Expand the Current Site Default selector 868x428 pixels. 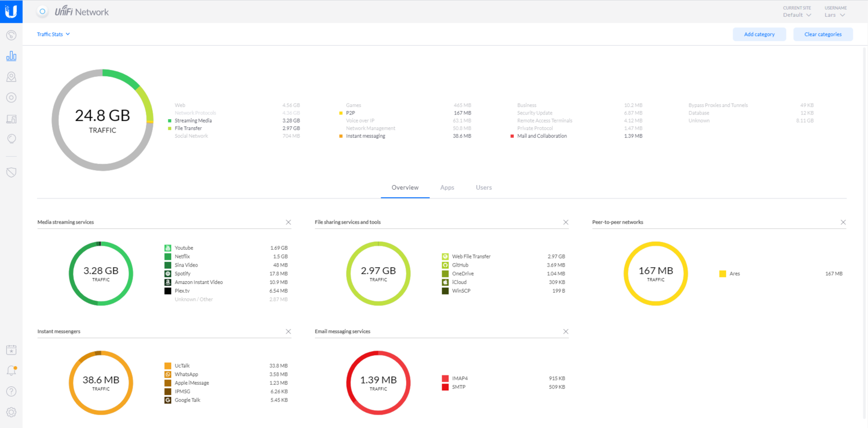coord(797,14)
